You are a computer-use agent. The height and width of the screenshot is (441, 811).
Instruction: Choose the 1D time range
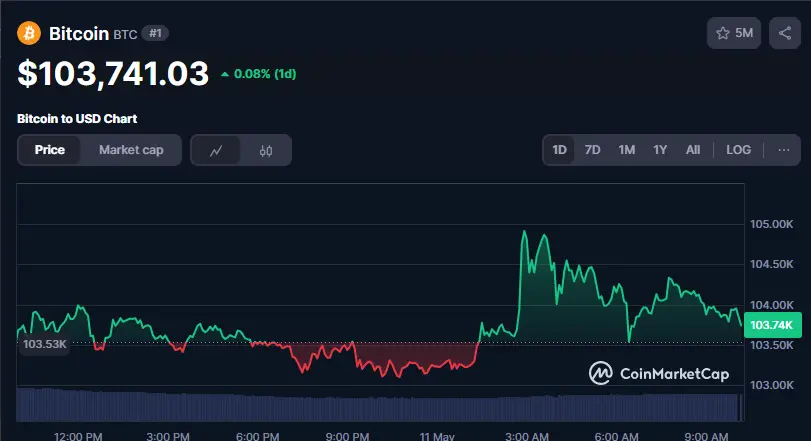pos(559,150)
